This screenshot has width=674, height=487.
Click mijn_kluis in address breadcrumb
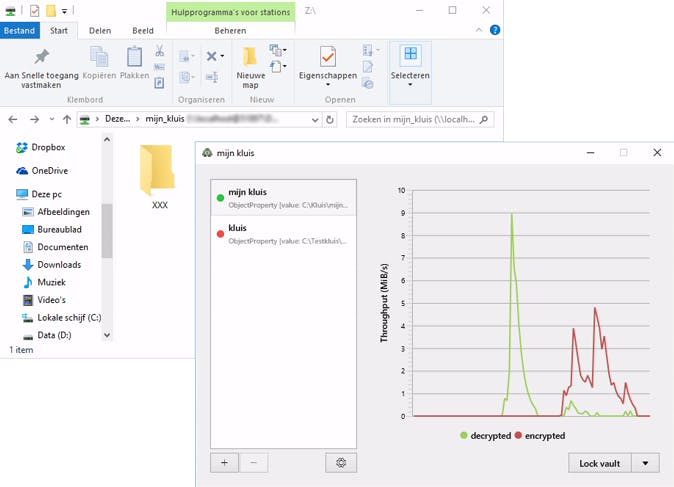pyautogui.click(x=165, y=119)
